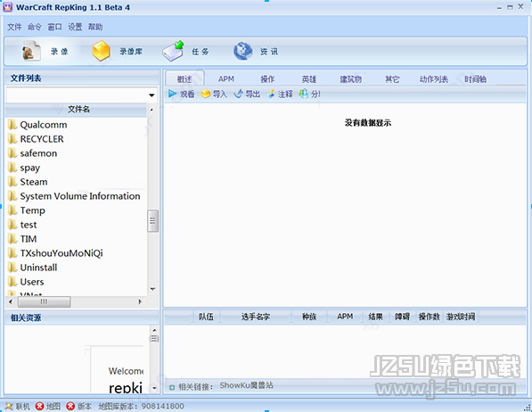Sort by the 游戏时间 column header

[461, 317]
